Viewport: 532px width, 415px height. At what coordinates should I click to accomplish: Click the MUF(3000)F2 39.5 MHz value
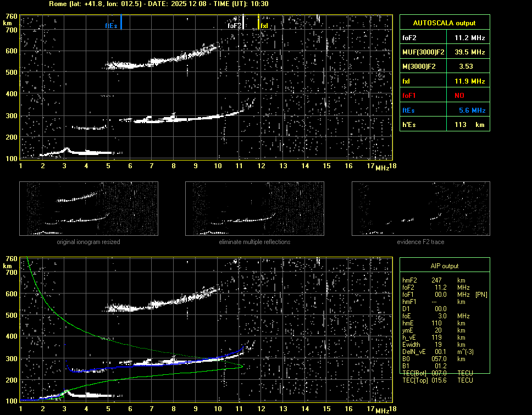(469, 52)
